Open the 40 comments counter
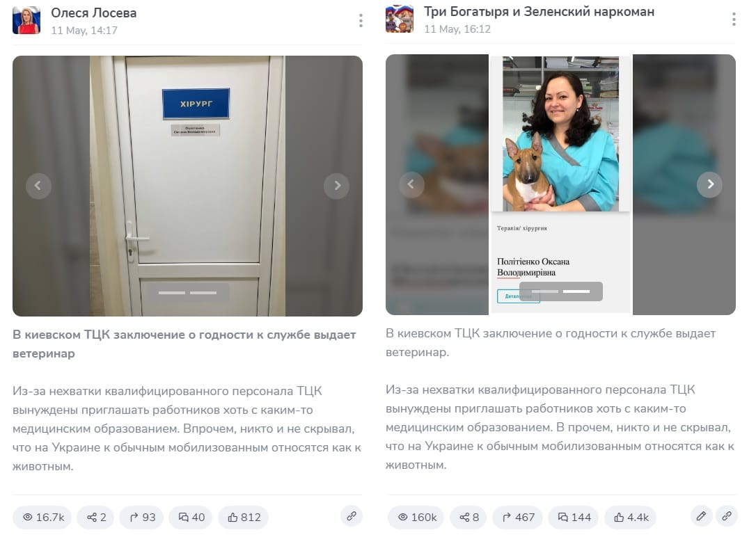This screenshot has width=756, height=544. click(191, 518)
